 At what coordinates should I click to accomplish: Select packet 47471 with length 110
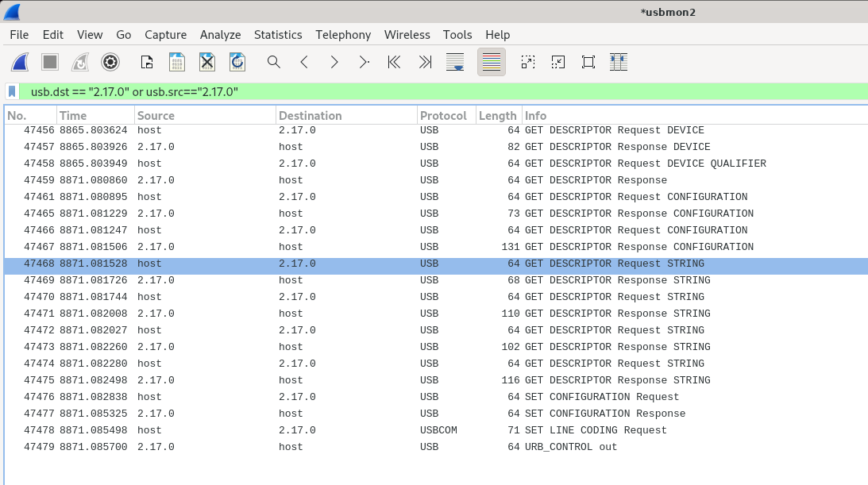pyautogui.click(x=436, y=314)
